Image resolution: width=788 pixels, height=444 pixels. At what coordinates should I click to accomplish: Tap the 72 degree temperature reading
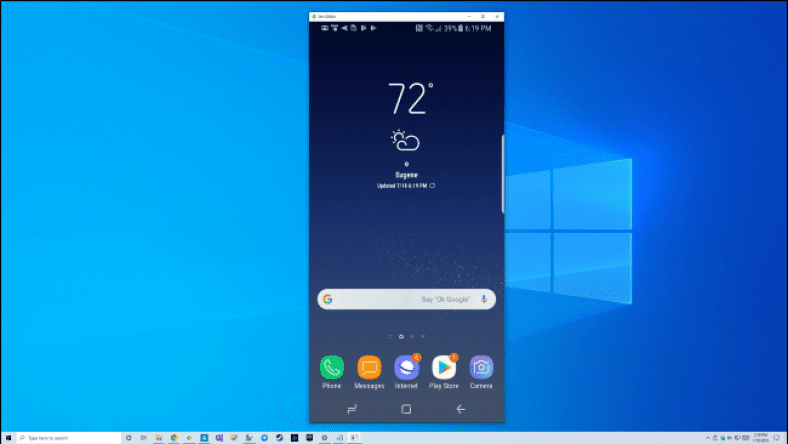pos(410,99)
